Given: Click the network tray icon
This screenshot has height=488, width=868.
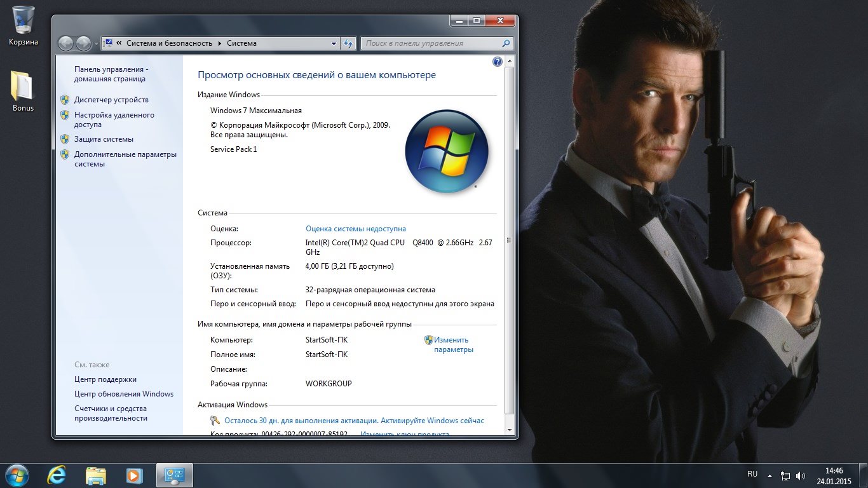Looking at the screenshot, I should [785, 475].
